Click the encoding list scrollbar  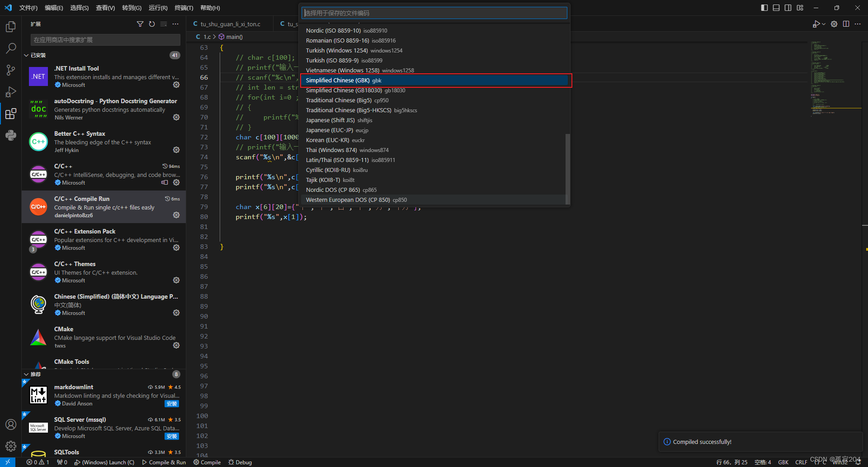tap(568, 169)
